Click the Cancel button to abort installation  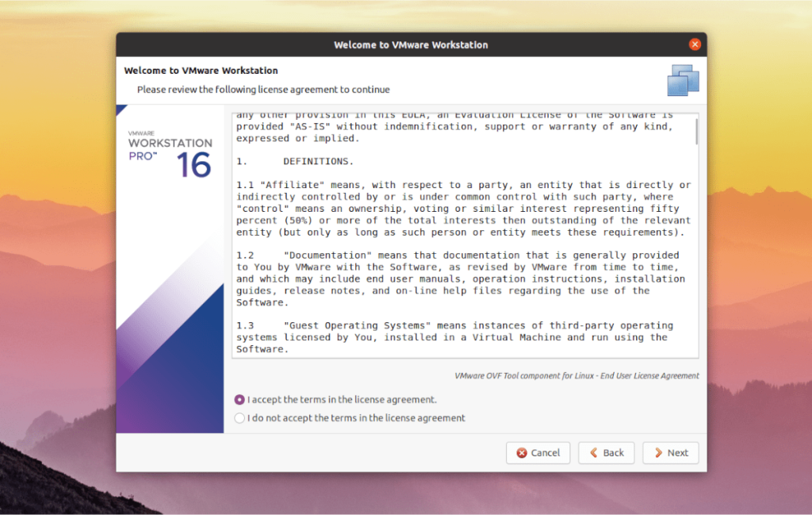[538, 453]
